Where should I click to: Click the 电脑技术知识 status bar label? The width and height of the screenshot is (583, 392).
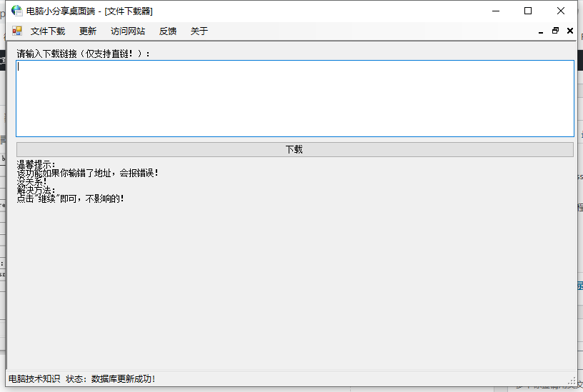click(x=34, y=378)
